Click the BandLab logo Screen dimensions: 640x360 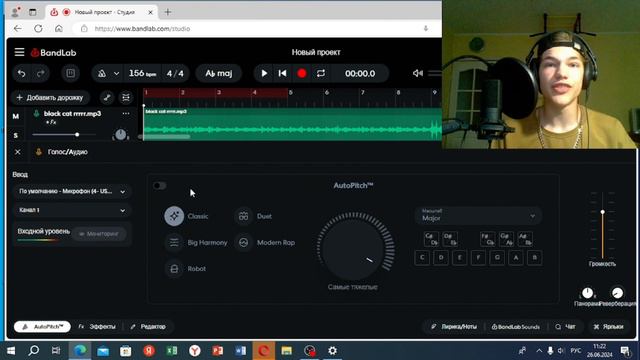click(x=53, y=53)
